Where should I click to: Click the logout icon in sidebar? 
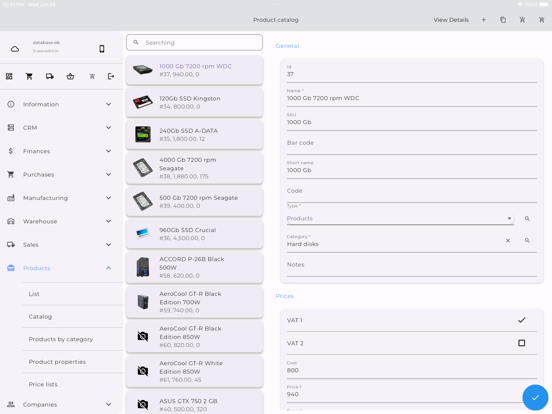(111, 76)
